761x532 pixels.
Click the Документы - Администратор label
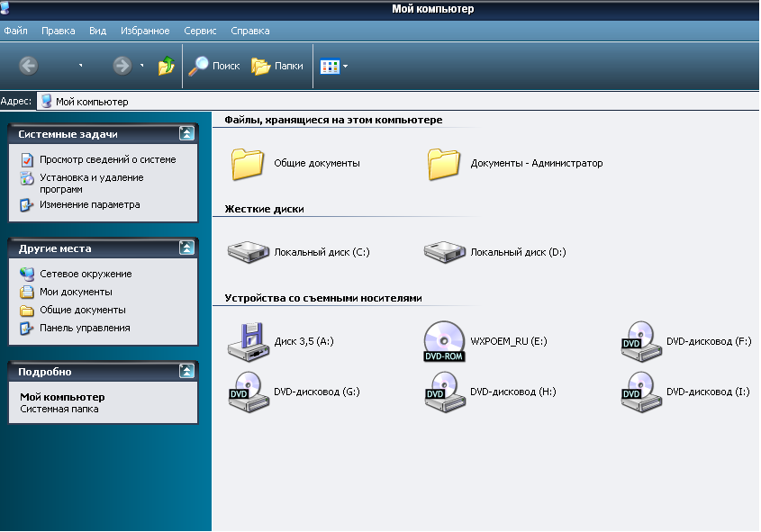[x=537, y=164]
